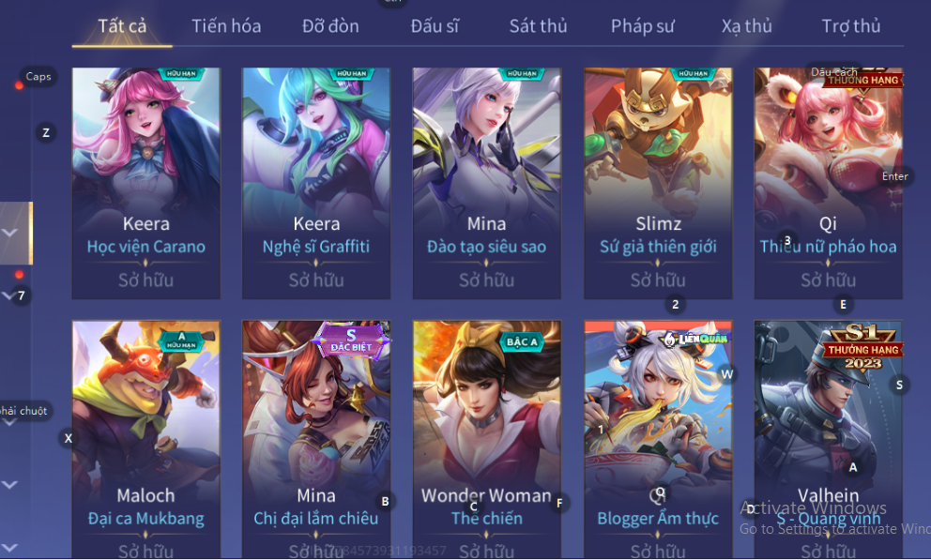This screenshot has height=560, width=931.
Task: Click the S ĐẶC BIỆT badge on Mina
Action: [x=351, y=341]
